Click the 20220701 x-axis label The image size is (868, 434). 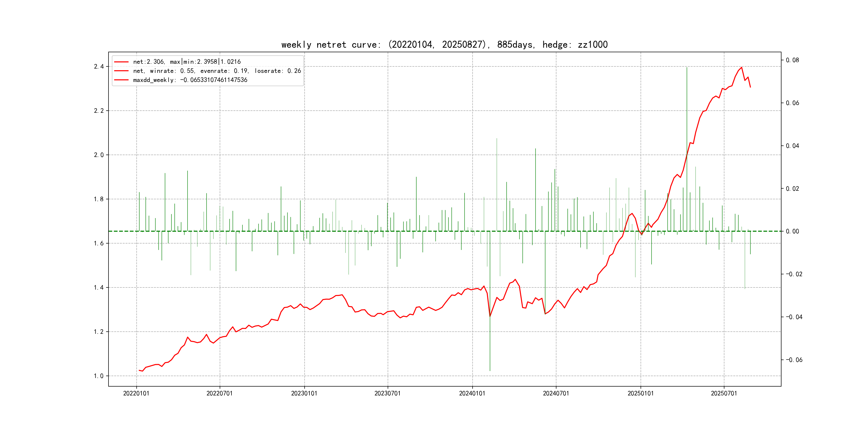pyautogui.click(x=219, y=393)
